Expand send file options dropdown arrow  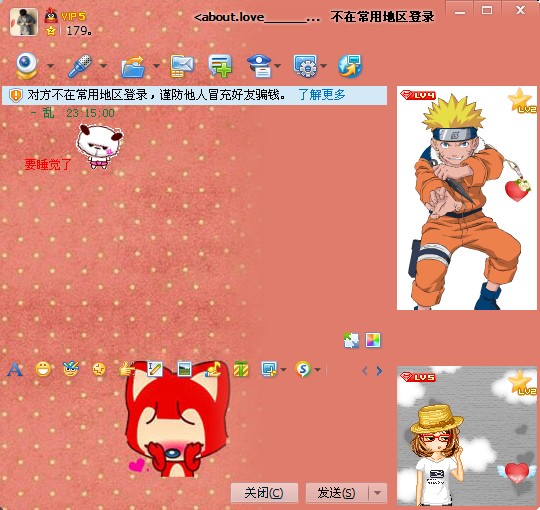156,66
